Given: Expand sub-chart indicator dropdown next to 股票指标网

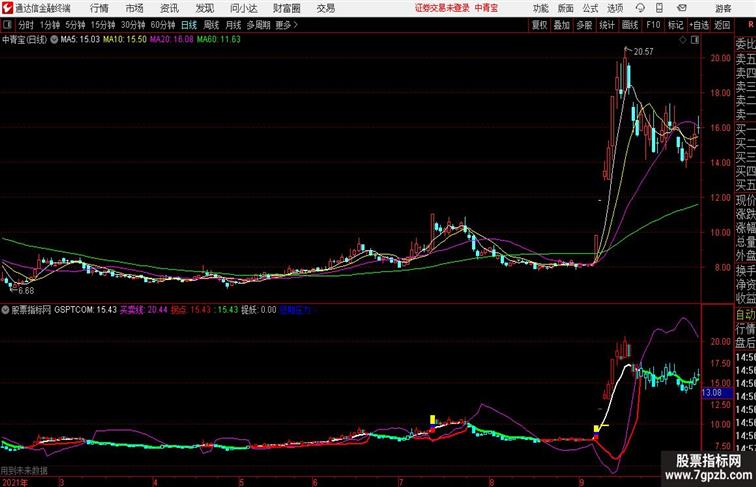Looking at the screenshot, I should [x=5, y=310].
